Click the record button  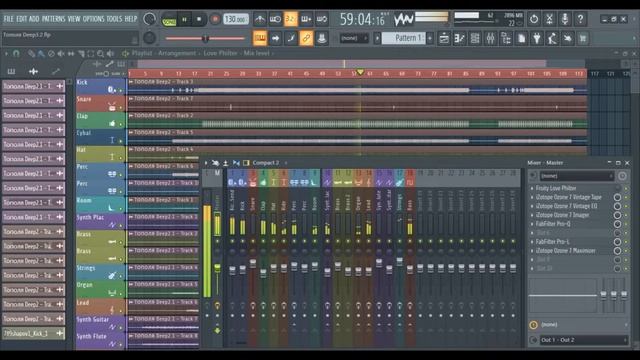tap(215, 19)
